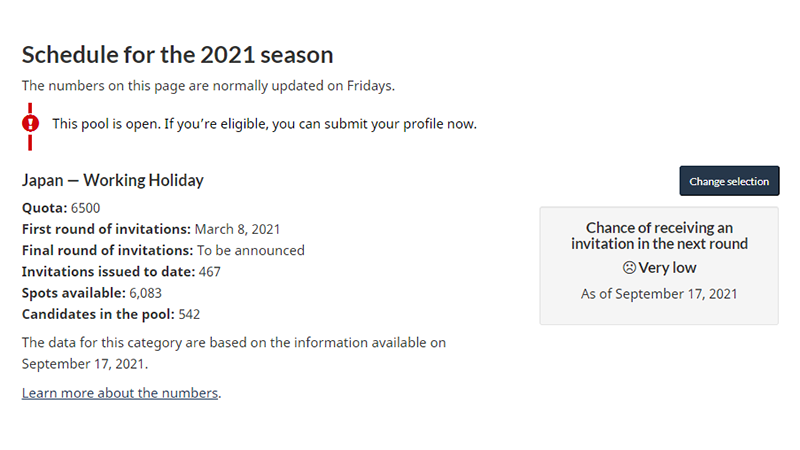Click the Schedule for the 2021 season heading
Viewport: 800px width, 450px height.
178,55
